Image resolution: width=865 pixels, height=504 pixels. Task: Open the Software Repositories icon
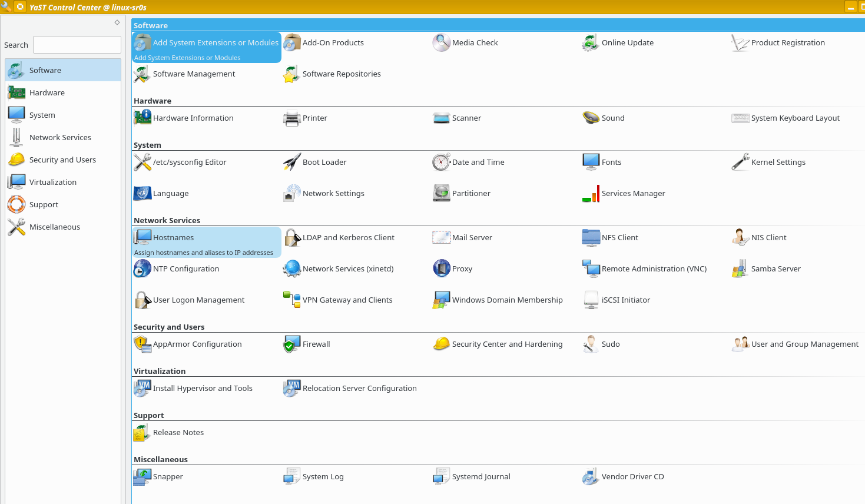292,74
